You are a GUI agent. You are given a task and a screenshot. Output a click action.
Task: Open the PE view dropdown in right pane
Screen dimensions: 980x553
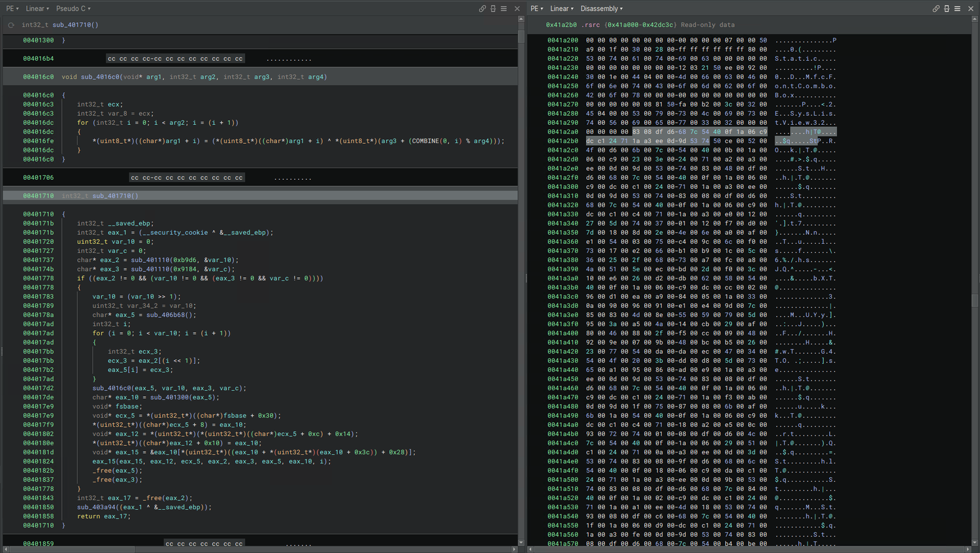536,8
